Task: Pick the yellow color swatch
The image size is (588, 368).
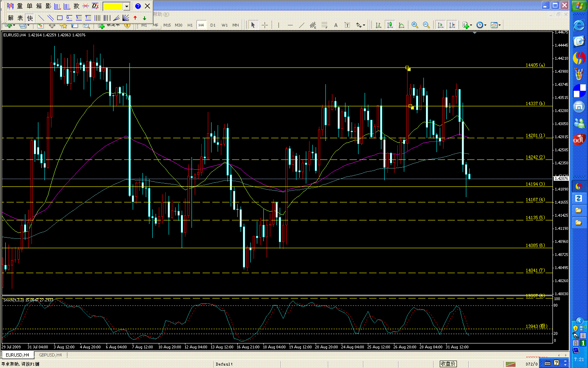Action: 113,6
